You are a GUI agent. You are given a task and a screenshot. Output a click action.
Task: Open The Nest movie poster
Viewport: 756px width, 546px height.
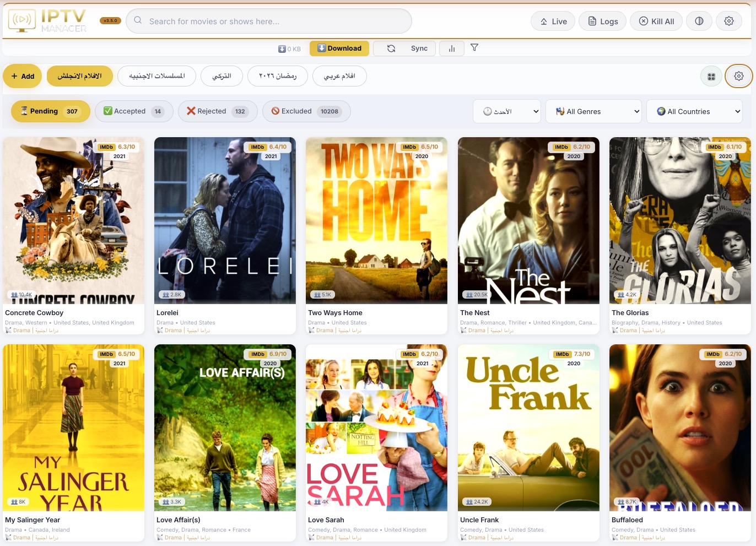tap(528, 220)
